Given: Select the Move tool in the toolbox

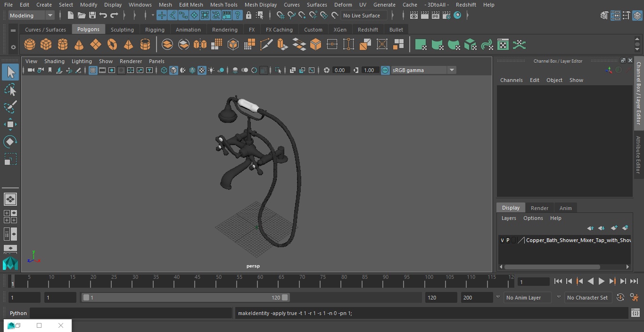Looking at the screenshot, I should tap(10, 124).
